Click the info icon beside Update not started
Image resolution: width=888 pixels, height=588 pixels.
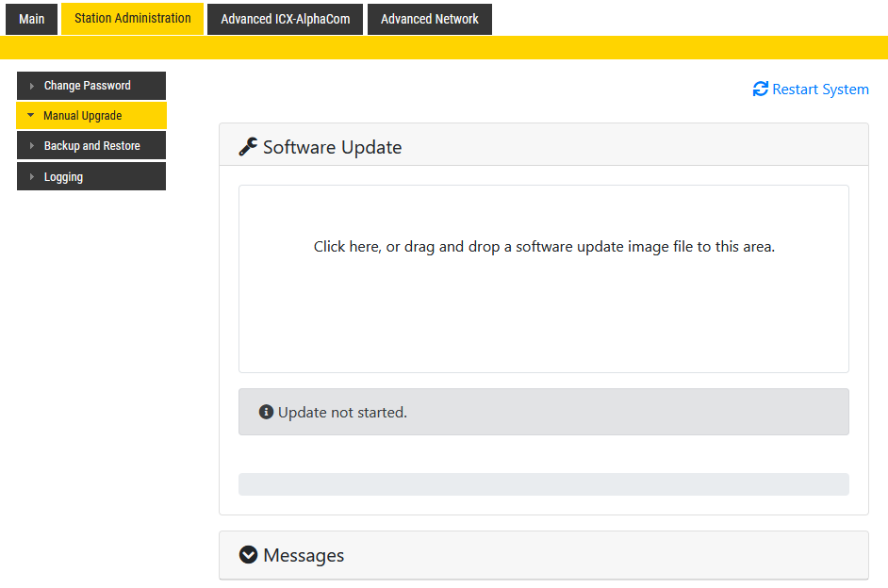(266, 413)
